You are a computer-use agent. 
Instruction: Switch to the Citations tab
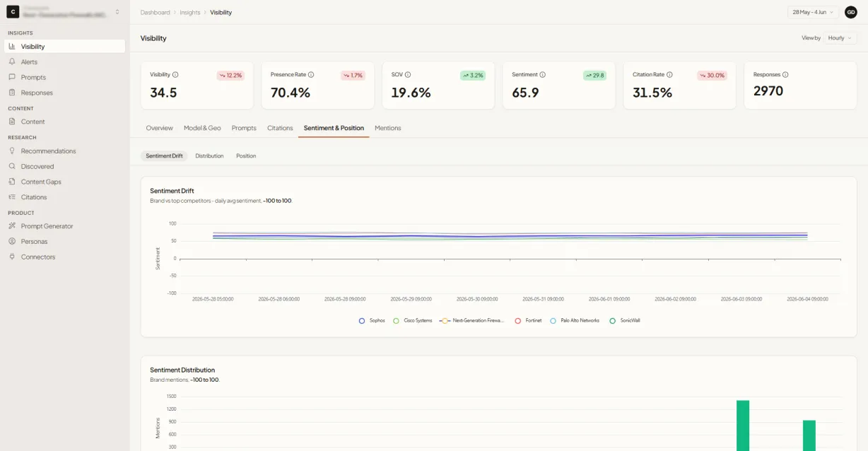(x=280, y=128)
